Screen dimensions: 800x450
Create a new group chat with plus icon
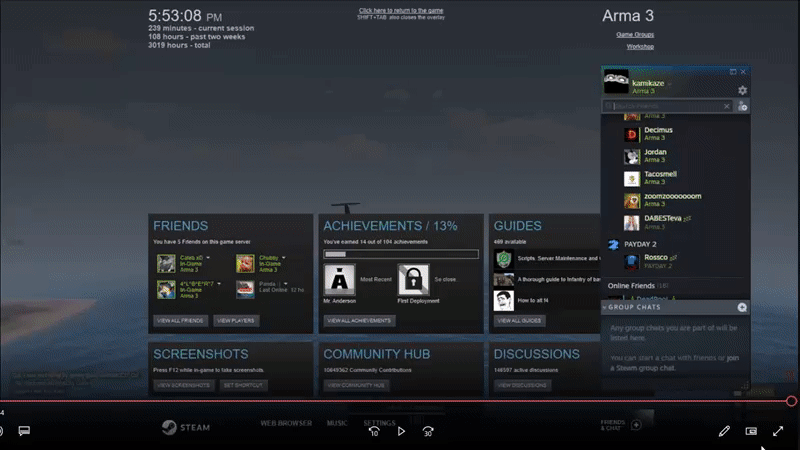click(742, 307)
